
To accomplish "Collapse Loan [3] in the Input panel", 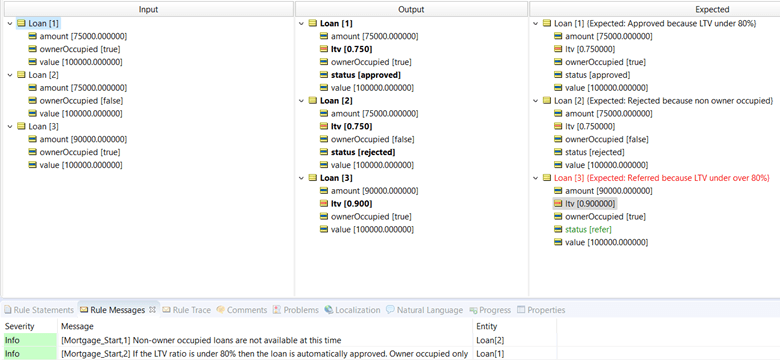I will (x=10, y=127).
